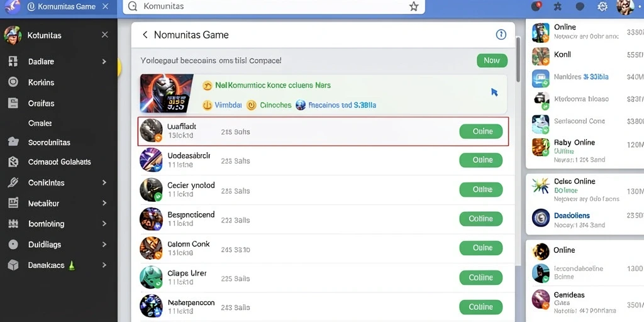Select the Comapot Golahatts cube icon

pyautogui.click(x=13, y=162)
